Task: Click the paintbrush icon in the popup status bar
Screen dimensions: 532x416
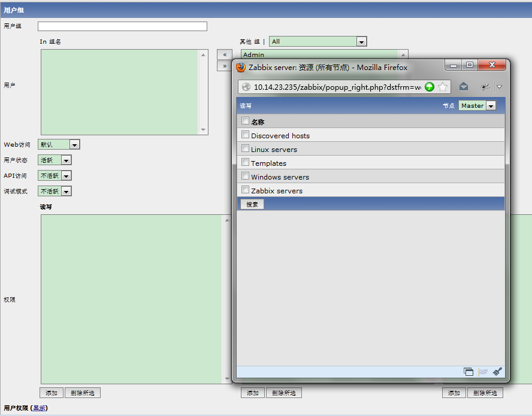Action: click(x=497, y=372)
